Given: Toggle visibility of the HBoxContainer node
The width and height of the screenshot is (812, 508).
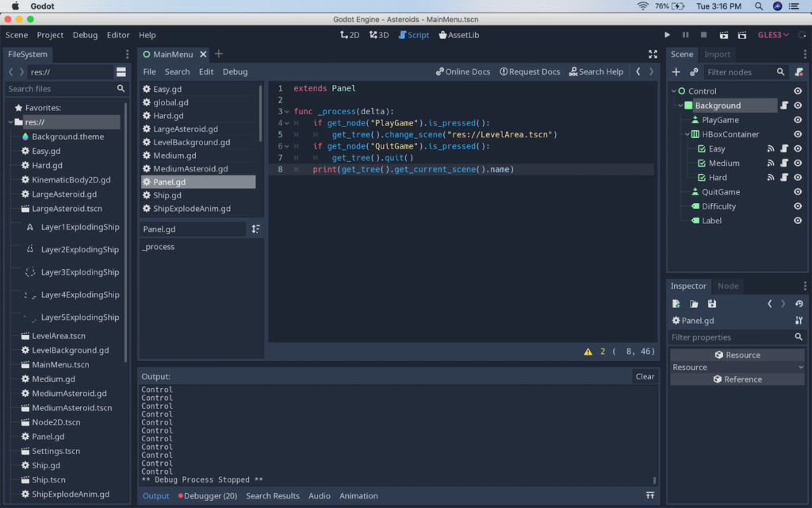Looking at the screenshot, I should pos(799,133).
